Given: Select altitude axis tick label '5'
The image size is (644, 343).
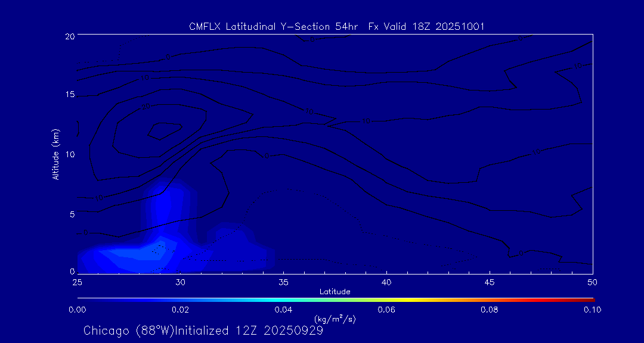Looking at the screenshot, I should pos(72,214).
